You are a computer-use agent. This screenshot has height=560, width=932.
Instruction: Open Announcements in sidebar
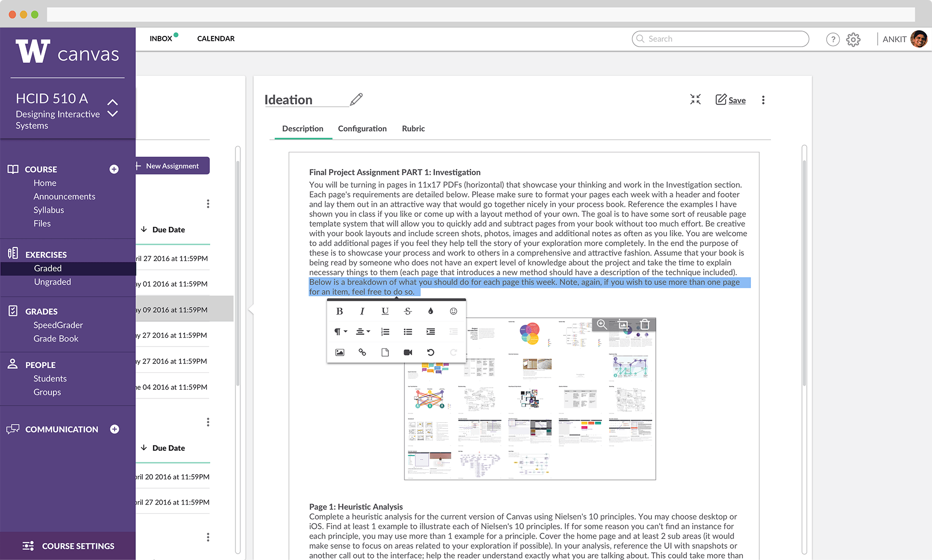pyautogui.click(x=64, y=197)
